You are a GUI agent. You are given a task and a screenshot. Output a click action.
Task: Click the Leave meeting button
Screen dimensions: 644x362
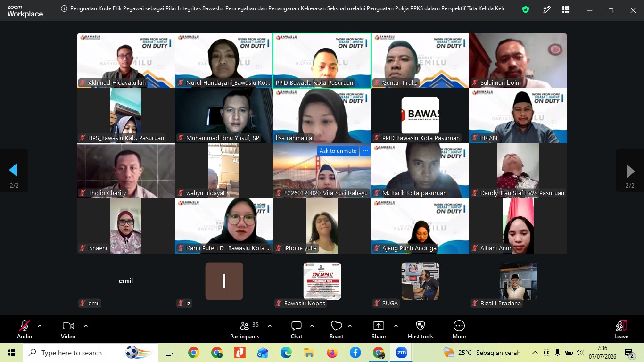621,329
